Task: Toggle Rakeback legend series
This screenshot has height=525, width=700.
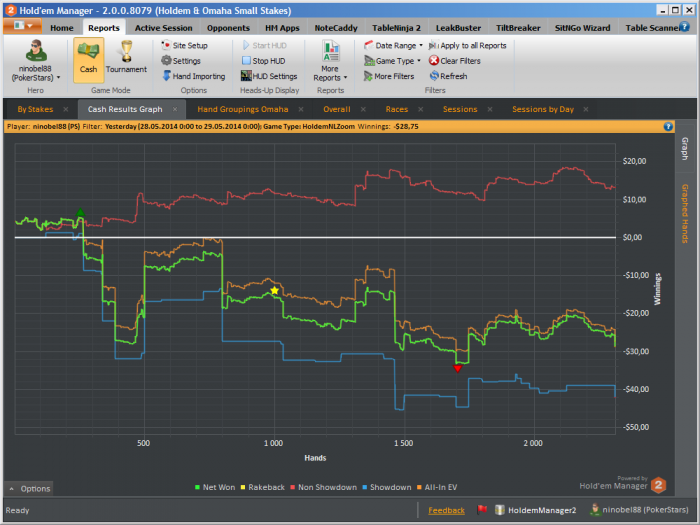Action: [x=262, y=488]
